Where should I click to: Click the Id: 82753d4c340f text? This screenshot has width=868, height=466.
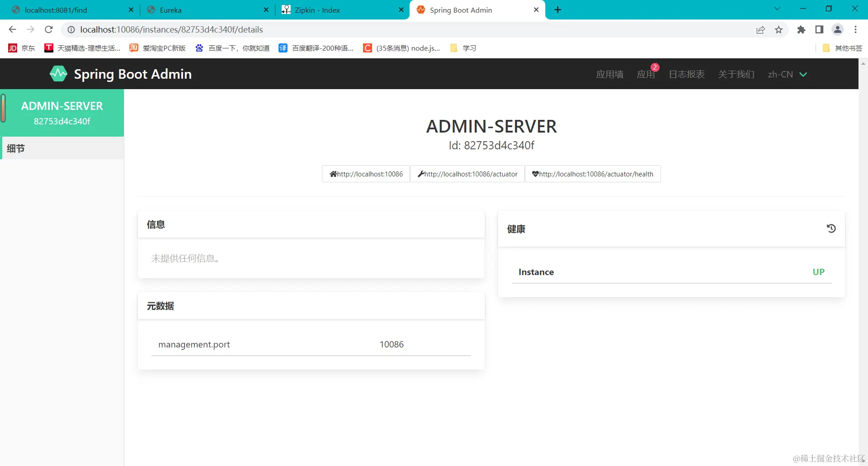pyautogui.click(x=491, y=145)
